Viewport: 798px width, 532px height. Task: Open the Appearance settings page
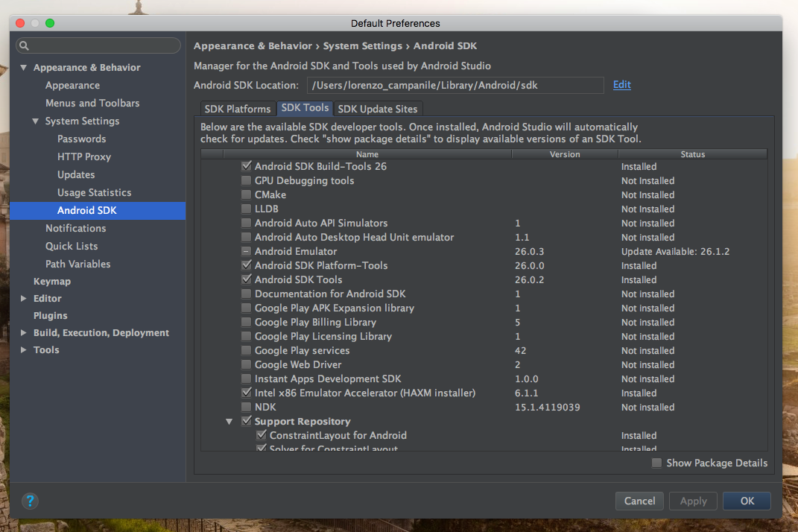click(72, 85)
